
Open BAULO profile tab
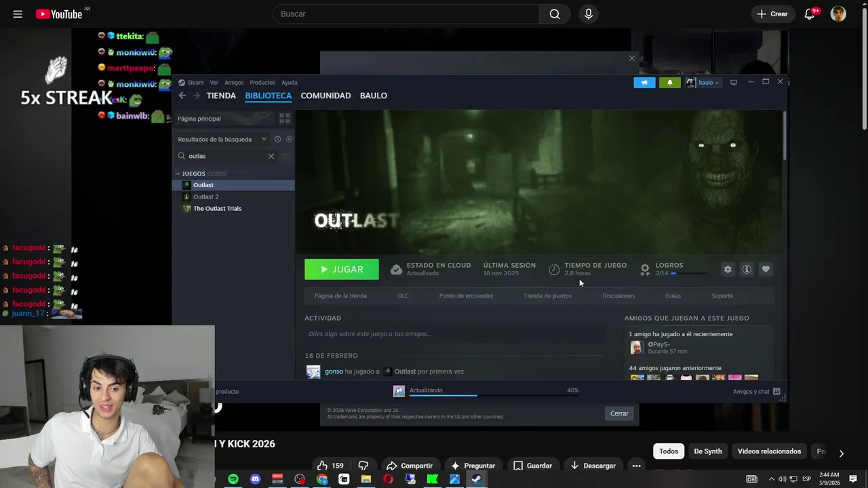[x=374, y=96]
